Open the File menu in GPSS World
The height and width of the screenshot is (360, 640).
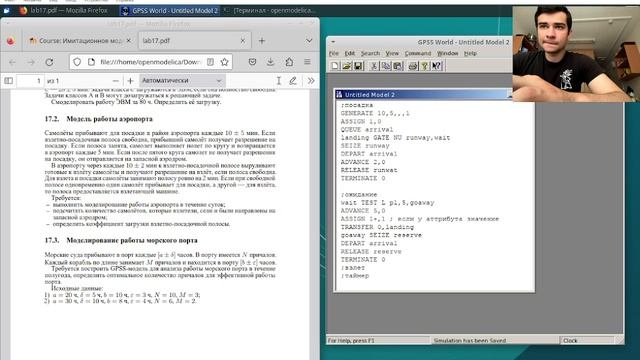tap(333, 53)
